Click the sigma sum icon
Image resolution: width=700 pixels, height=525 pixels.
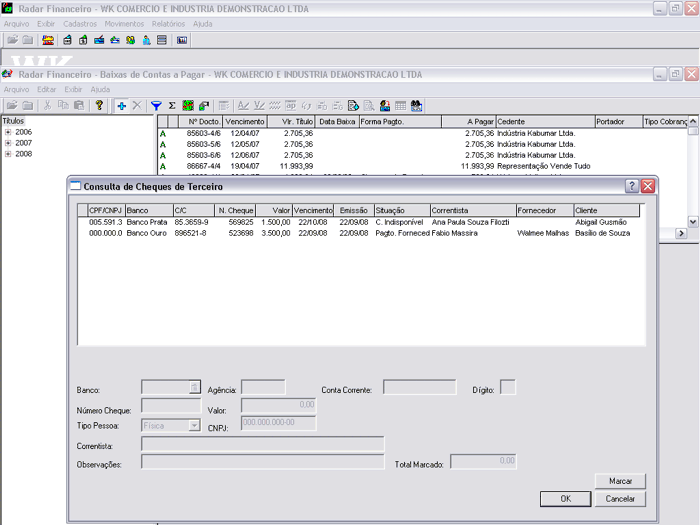[x=171, y=105]
